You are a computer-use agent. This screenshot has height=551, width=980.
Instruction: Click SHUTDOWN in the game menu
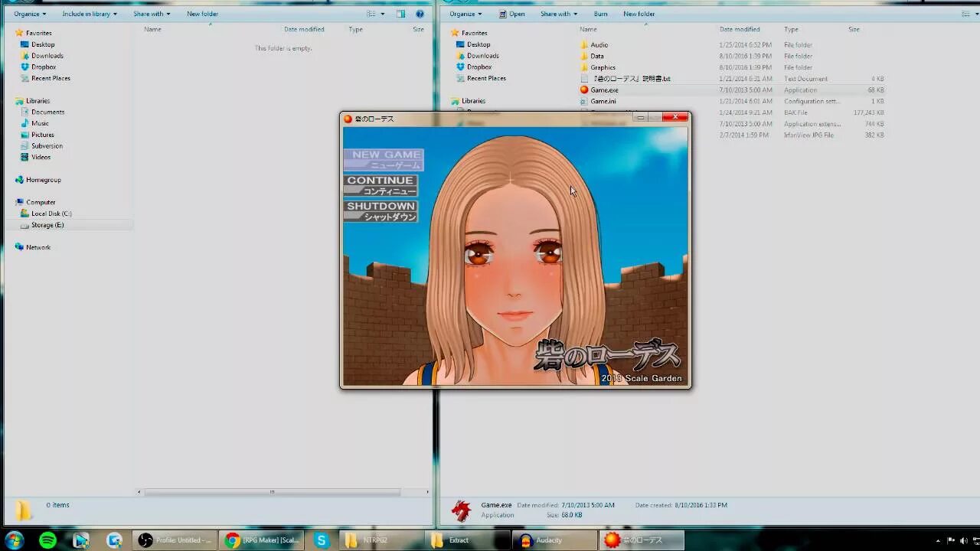click(x=381, y=211)
